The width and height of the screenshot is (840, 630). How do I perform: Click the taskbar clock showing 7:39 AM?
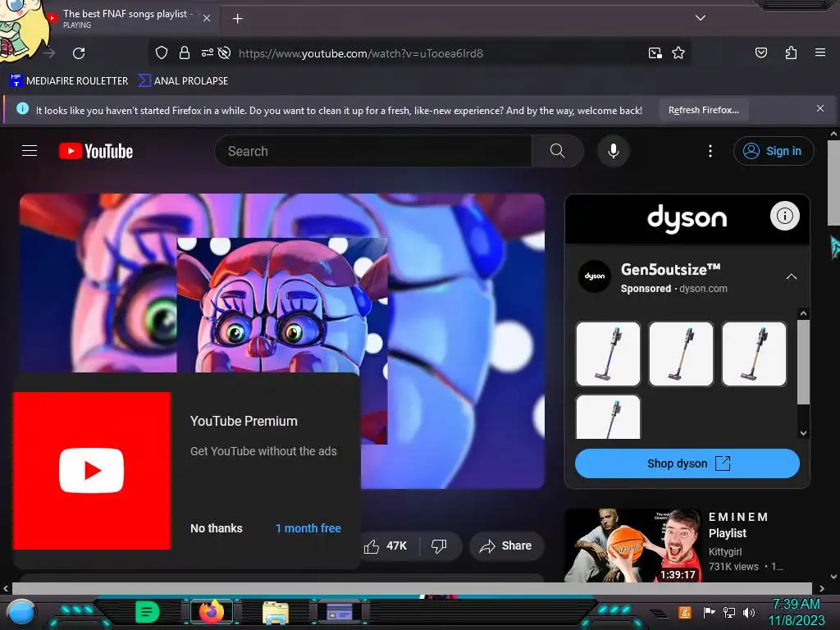(x=796, y=612)
